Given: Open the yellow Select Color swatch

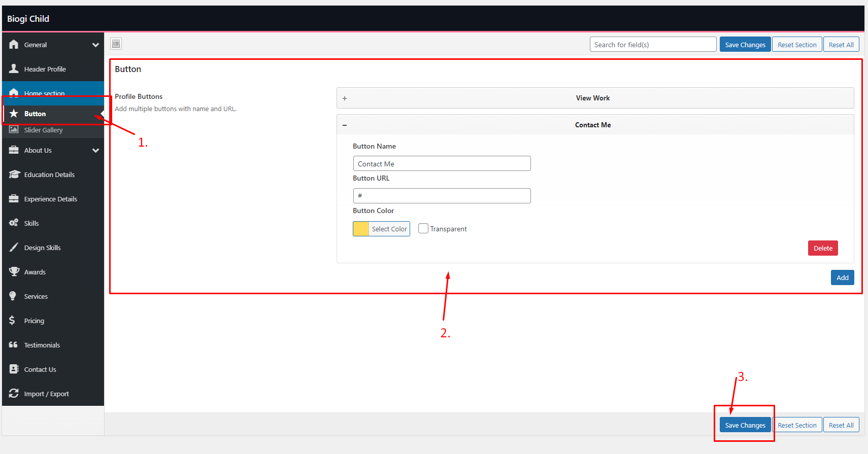Looking at the screenshot, I should [x=361, y=229].
